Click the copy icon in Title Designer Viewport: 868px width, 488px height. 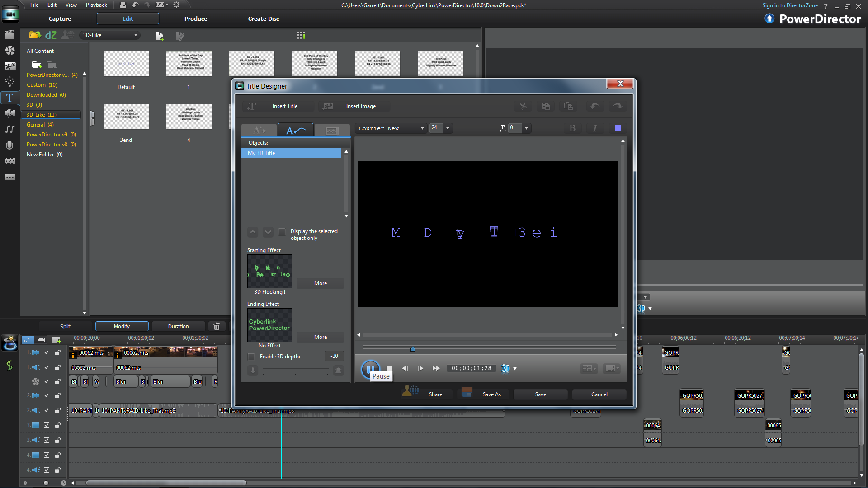(x=546, y=106)
